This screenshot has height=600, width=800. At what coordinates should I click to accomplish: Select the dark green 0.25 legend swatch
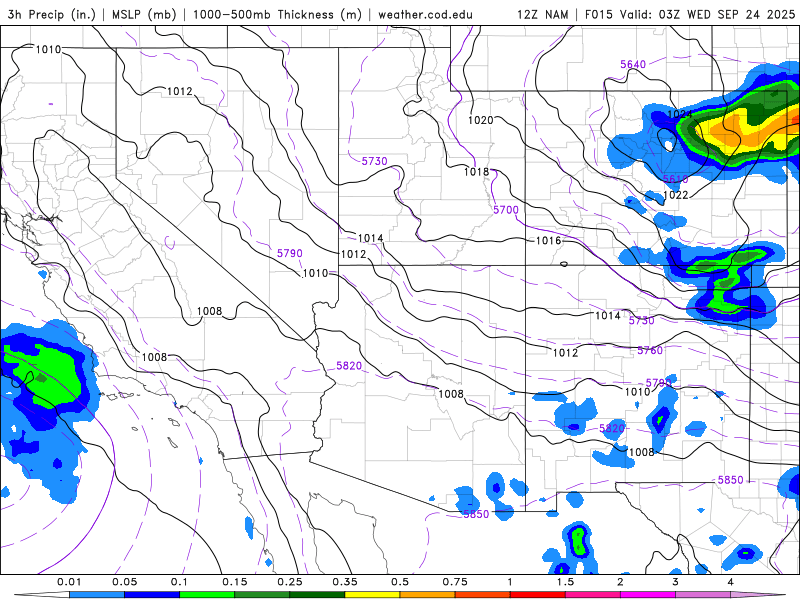point(317,595)
